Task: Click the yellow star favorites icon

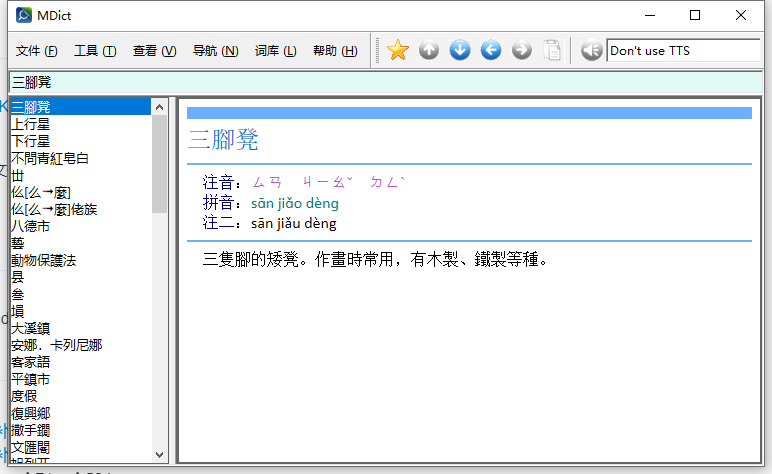Action: (398, 50)
